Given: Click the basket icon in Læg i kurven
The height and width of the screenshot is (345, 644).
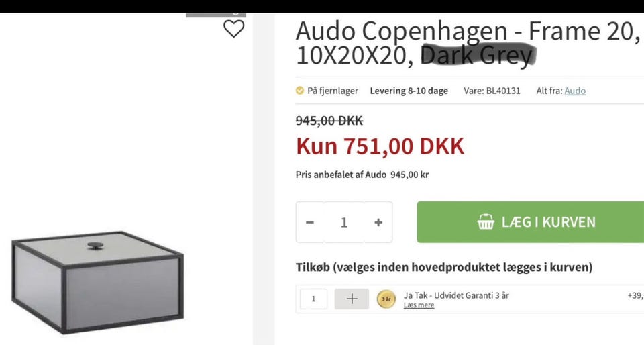Looking at the screenshot, I should [x=486, y=221].
